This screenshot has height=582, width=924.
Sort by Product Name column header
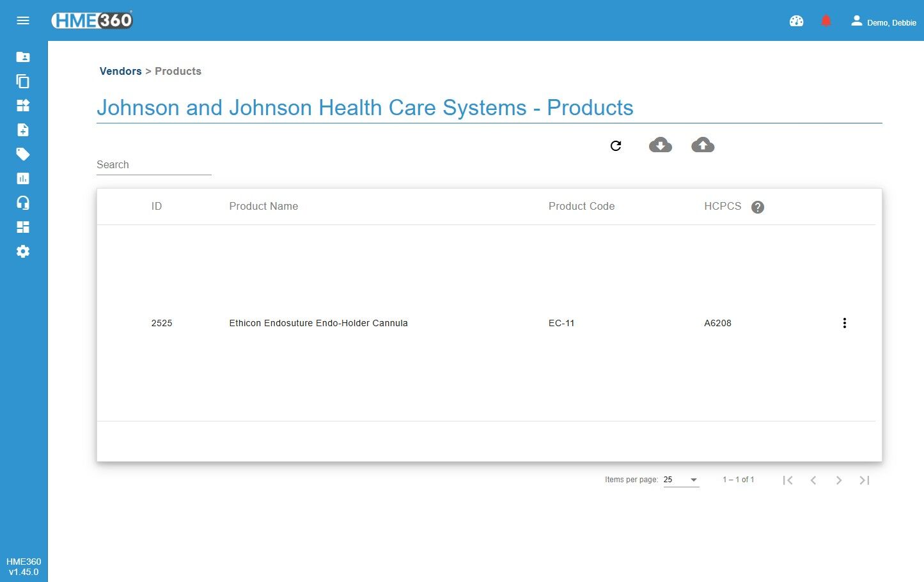[x=263, y=206]
